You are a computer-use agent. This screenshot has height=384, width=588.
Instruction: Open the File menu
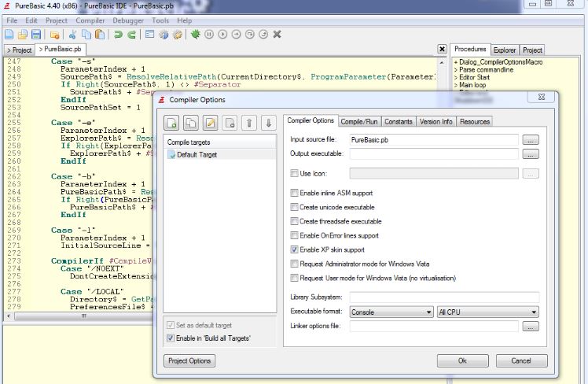click(12, 20)
